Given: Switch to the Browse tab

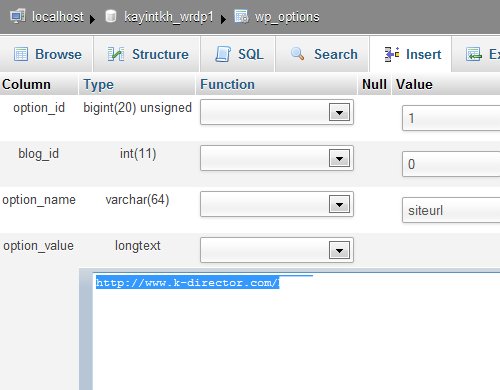Looking at the screenshot, I should [x=47, y=54].
